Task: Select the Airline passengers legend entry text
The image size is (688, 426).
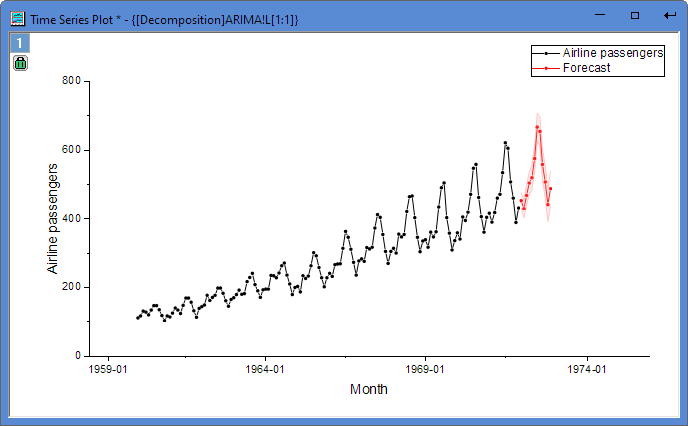Action: [612, 53]
